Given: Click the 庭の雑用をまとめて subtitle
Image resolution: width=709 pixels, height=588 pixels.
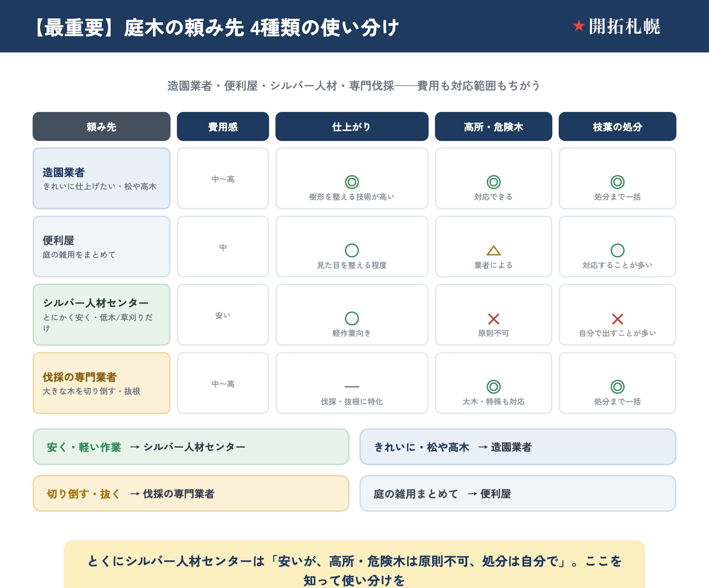Looking at the screenshot, I should tap(79, 255).
